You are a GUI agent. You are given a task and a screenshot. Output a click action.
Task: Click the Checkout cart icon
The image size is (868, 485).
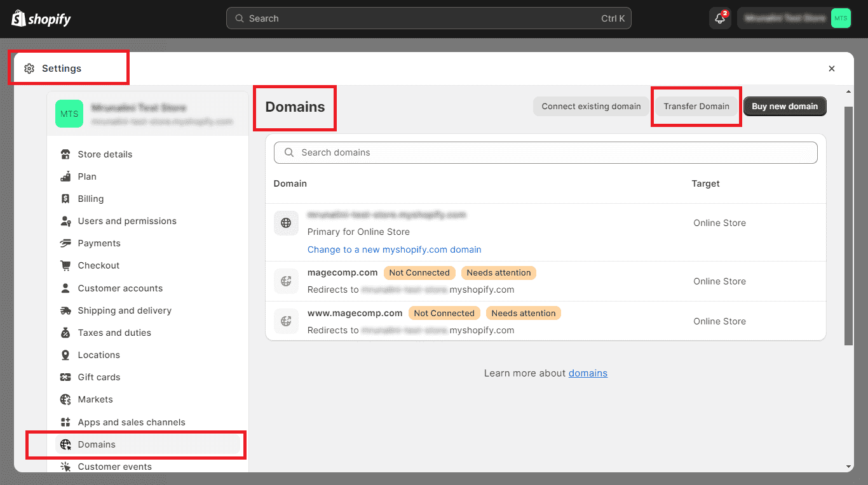coord(65,265)
